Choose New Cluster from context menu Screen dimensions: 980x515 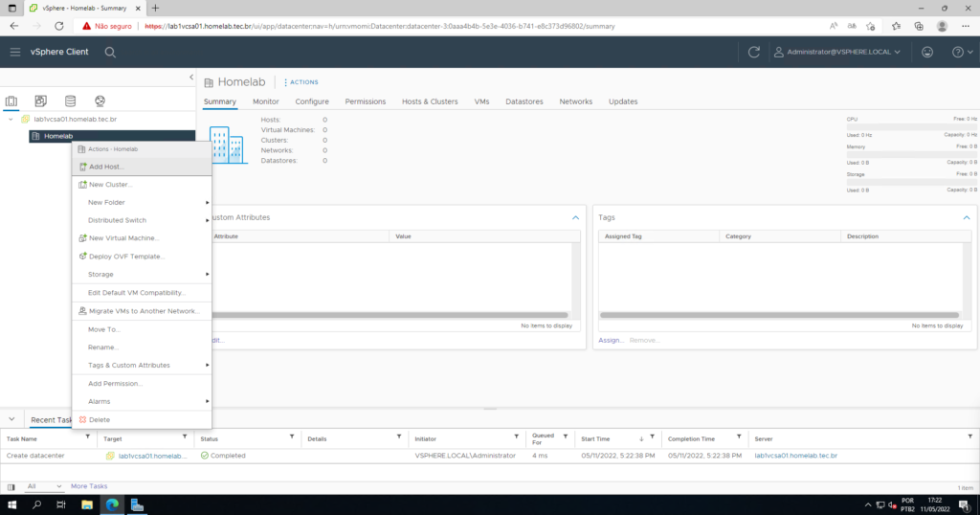click(x=142, y=185)
